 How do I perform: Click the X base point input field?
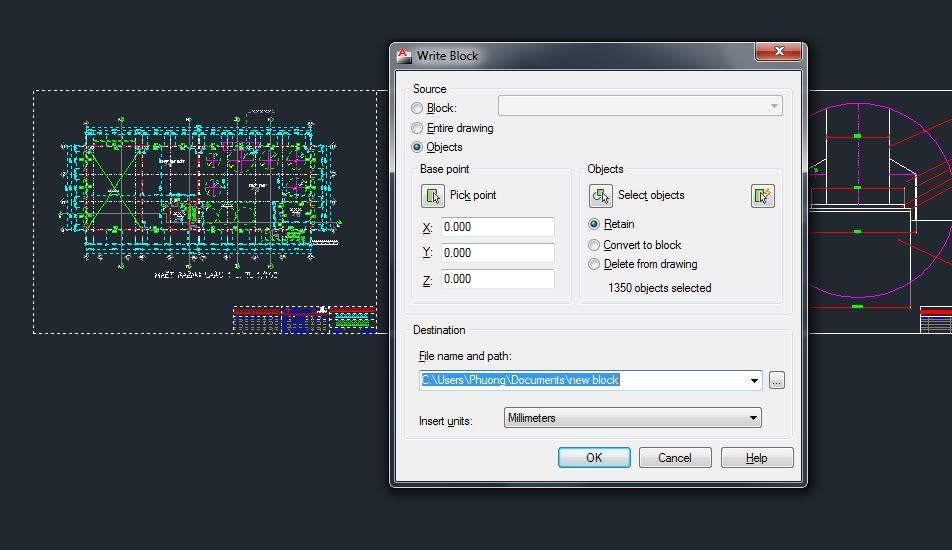point(497,227)
